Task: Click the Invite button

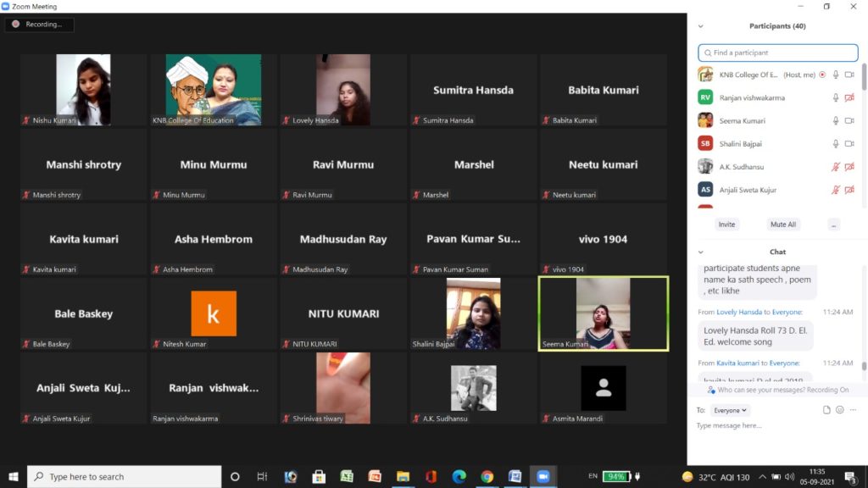Action: point(726,225)
